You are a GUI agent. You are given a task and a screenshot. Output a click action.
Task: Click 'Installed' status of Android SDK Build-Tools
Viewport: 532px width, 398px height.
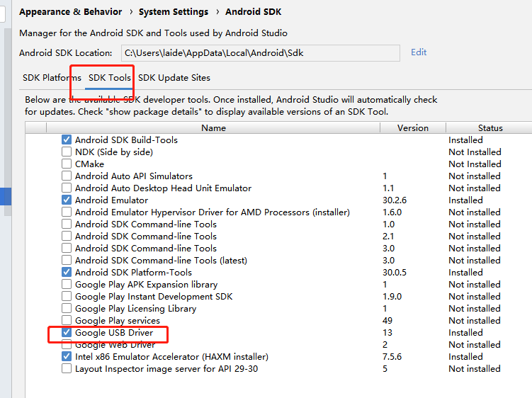(465, 140)
